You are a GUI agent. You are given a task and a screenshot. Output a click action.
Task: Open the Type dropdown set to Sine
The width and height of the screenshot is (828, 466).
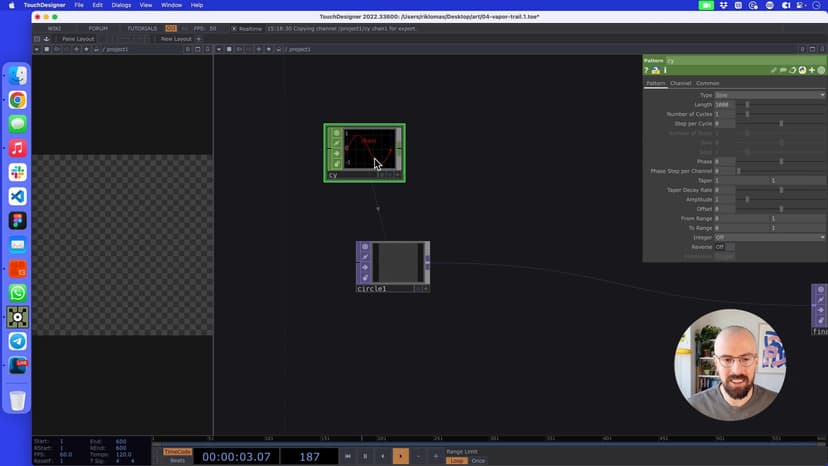click(x=770, y=95)
